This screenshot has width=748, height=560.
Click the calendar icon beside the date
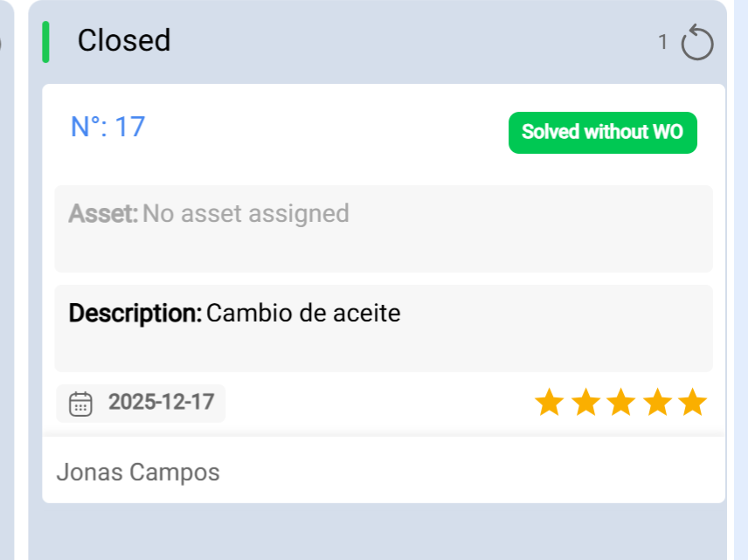click(x=80, y=403)
